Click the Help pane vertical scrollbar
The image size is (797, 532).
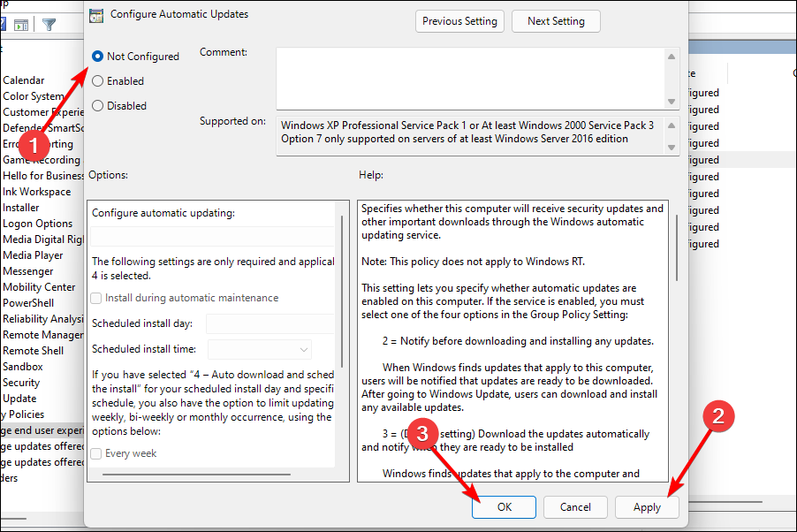(677, 247)
